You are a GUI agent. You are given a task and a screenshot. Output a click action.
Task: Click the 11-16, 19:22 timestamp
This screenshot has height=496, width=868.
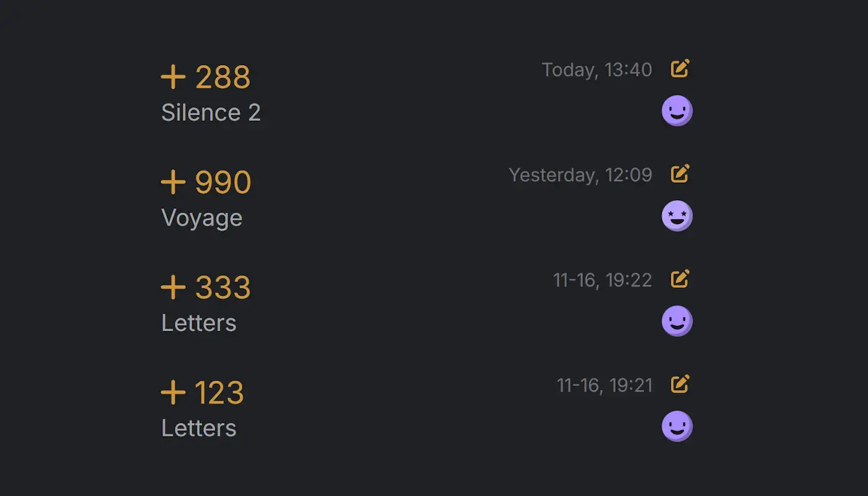pos(601,280)
